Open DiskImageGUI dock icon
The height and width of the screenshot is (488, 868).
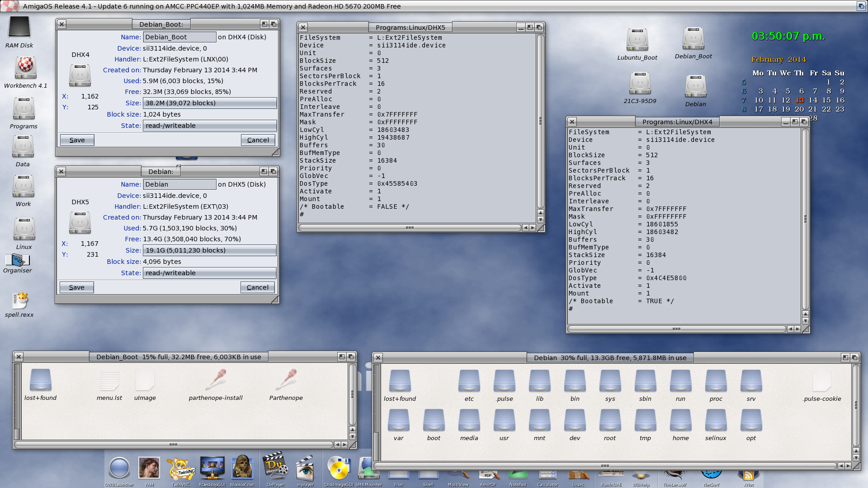point(339,468)
